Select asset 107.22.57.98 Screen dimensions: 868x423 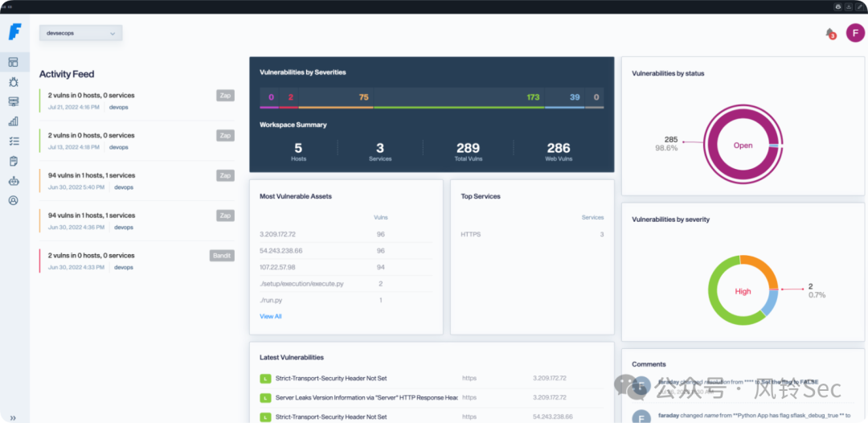[277, 268]
